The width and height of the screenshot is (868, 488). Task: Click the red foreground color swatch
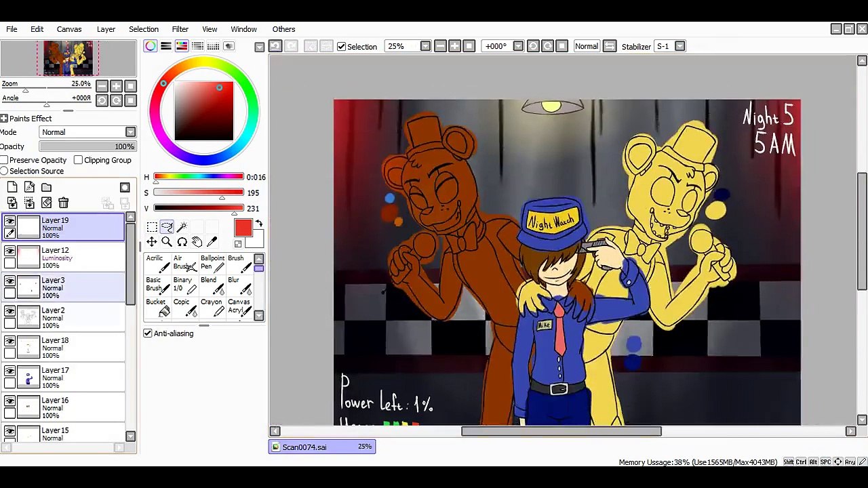(243, 228)
